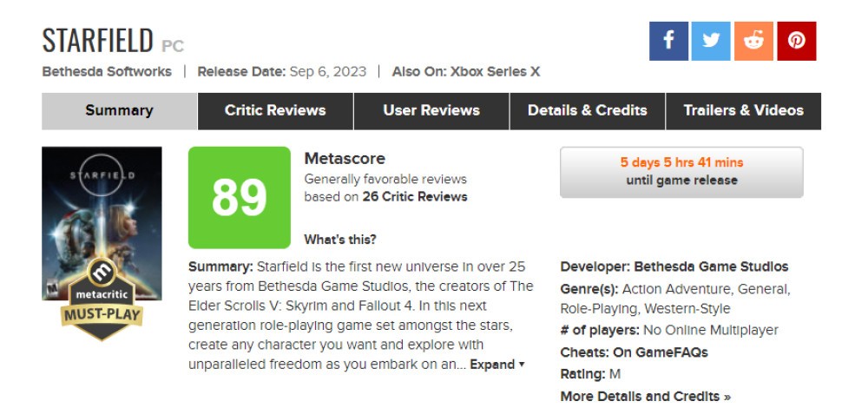This screenshot has height=408, width=868.
Task: Open the Summary tab
Action: (119, 111)
